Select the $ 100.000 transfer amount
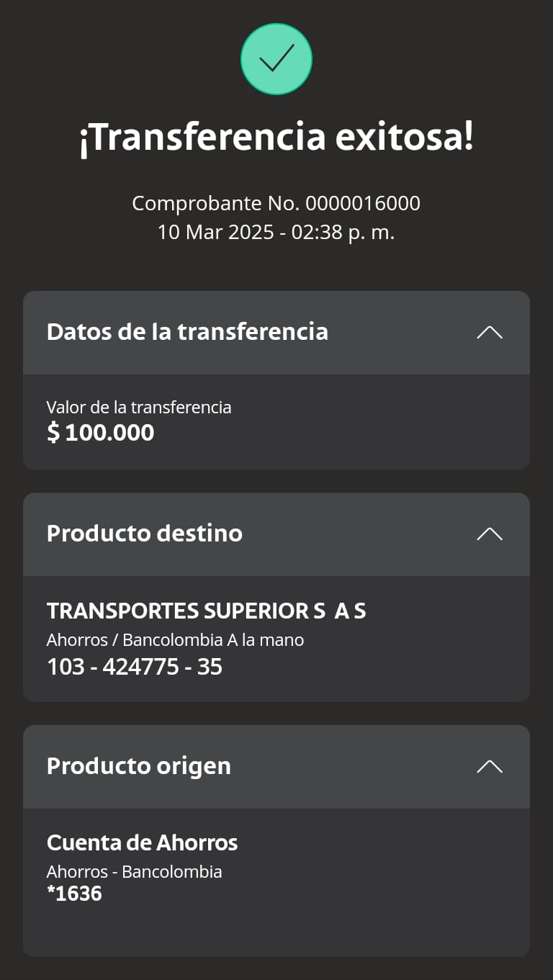This screenshot has height=980, width=553. 101,433
